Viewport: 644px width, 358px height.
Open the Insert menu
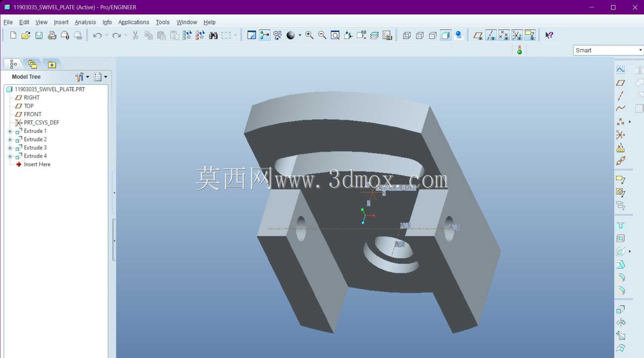pos(61,22)
